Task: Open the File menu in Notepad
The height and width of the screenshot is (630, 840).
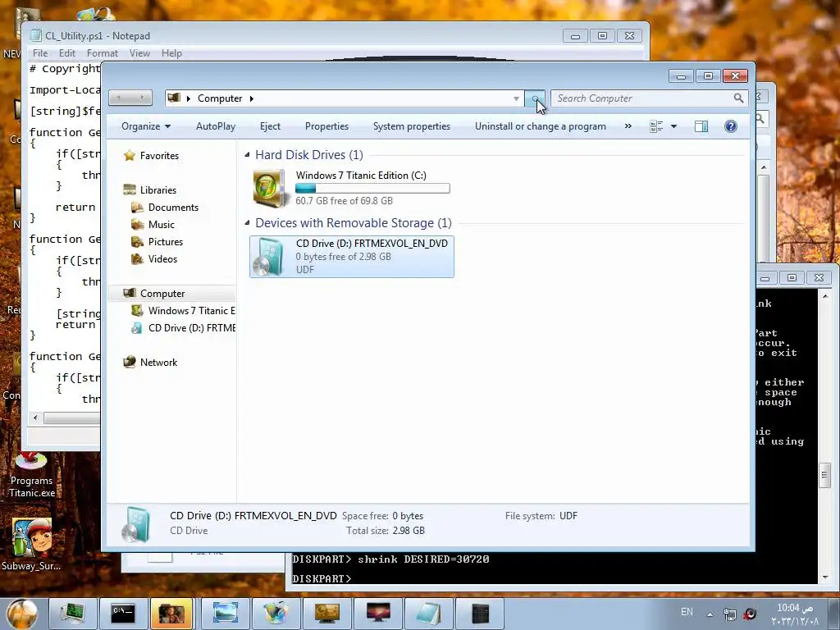Action: click(40, 53)
